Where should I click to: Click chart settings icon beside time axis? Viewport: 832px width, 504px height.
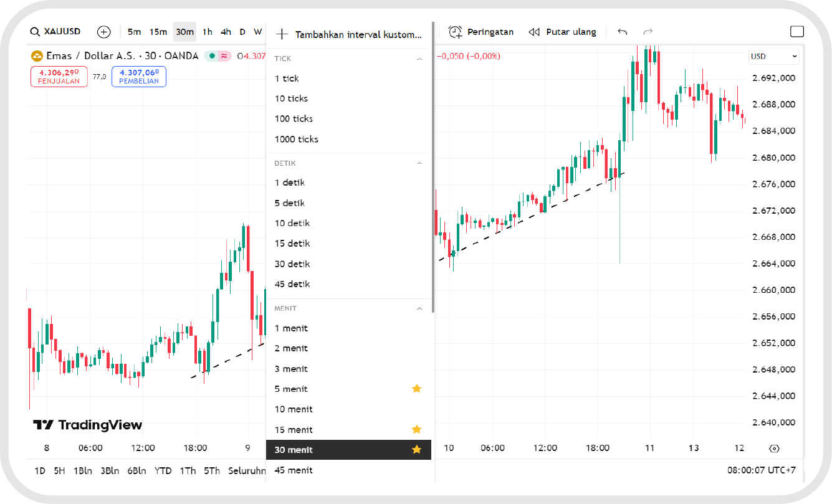coord(774,449)
